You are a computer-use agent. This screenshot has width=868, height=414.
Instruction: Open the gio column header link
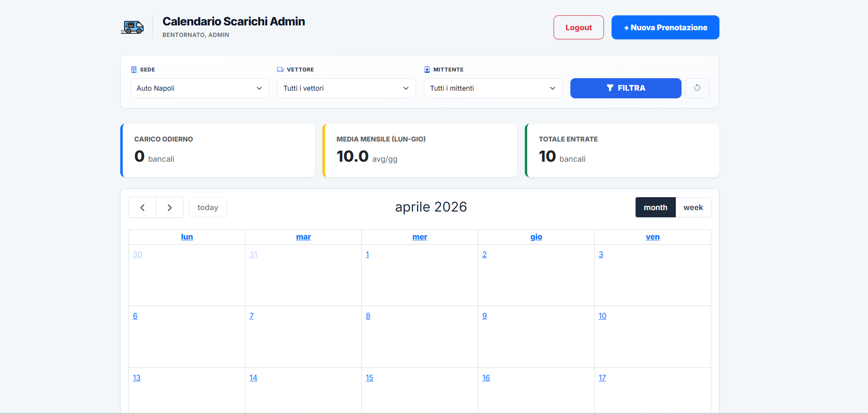coord(536,237)
